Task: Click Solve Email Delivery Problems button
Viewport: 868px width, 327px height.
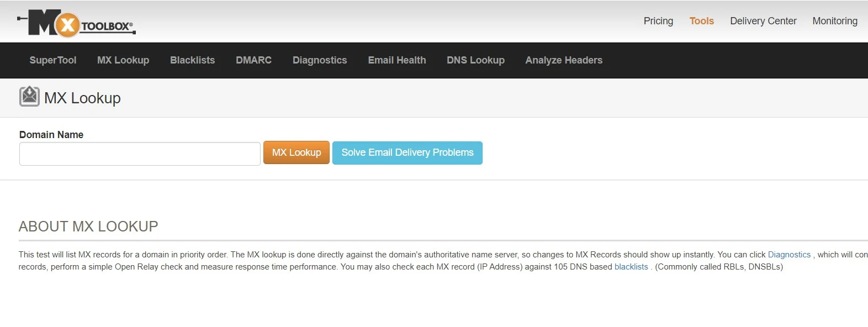Action: (407, 152)
